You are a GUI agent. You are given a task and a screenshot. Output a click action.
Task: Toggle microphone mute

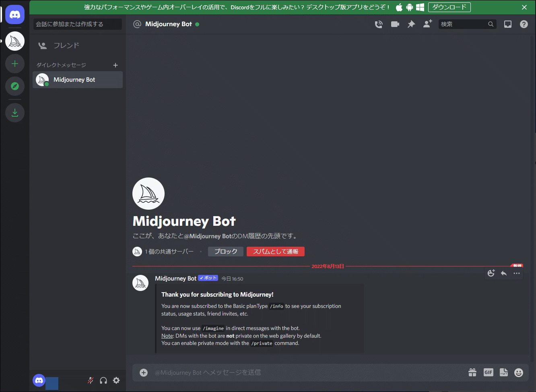click(x=91, y=380)
